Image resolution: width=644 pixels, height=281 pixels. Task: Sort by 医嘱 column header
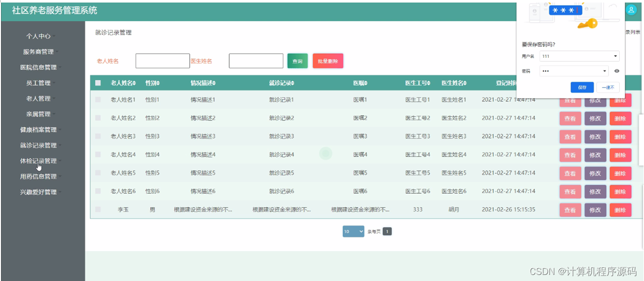[360, 83]
